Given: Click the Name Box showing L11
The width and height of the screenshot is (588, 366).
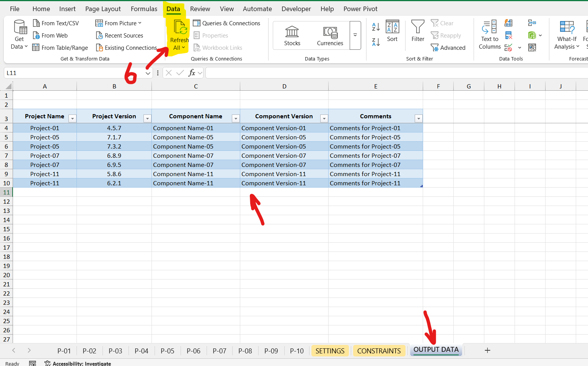Looking at the screenshot, I should (75, 73).
